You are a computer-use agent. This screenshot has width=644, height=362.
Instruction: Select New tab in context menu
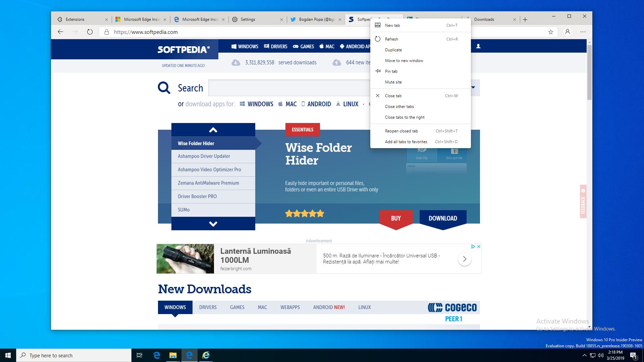tap(421, 25)
